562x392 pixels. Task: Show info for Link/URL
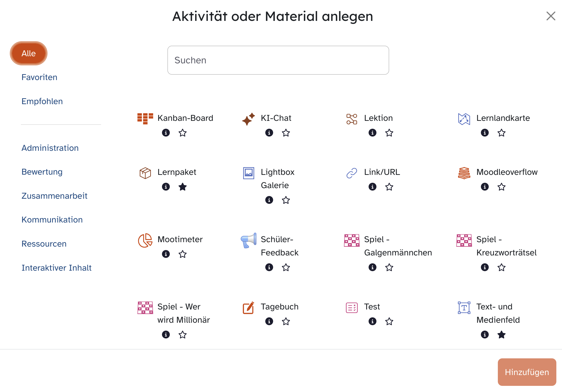(372, 187)
